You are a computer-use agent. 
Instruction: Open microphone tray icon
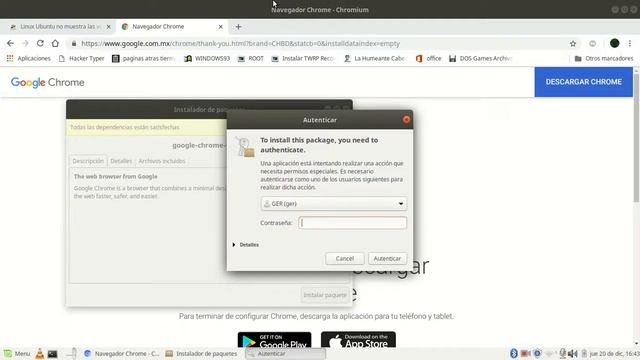click(x=562, y=353)
